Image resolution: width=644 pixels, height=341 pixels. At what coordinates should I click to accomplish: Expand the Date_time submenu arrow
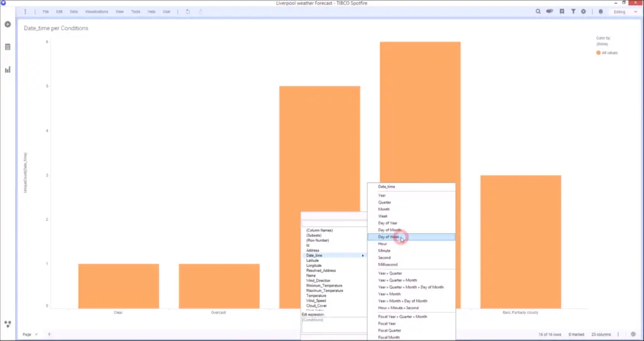coord(363,256)
